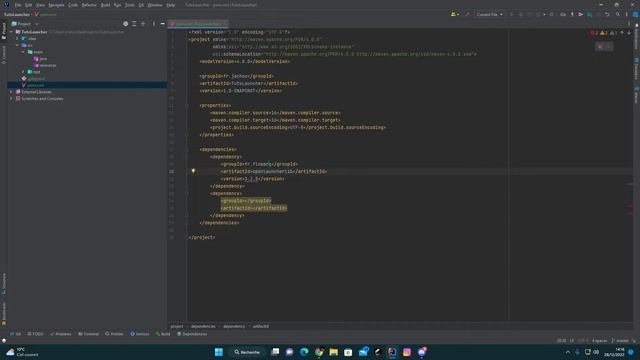Click the '4 spaces' indent status widget

(x=599, y=340)
